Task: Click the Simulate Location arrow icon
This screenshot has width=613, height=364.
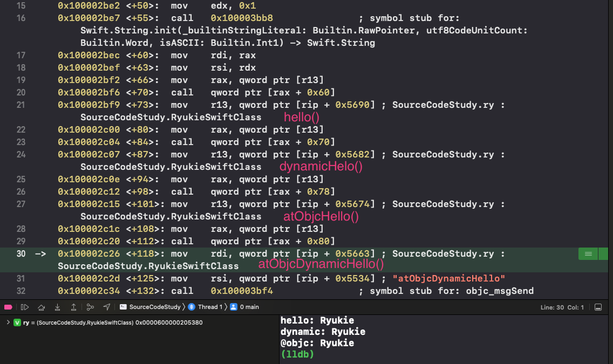Action: point(106,307)
